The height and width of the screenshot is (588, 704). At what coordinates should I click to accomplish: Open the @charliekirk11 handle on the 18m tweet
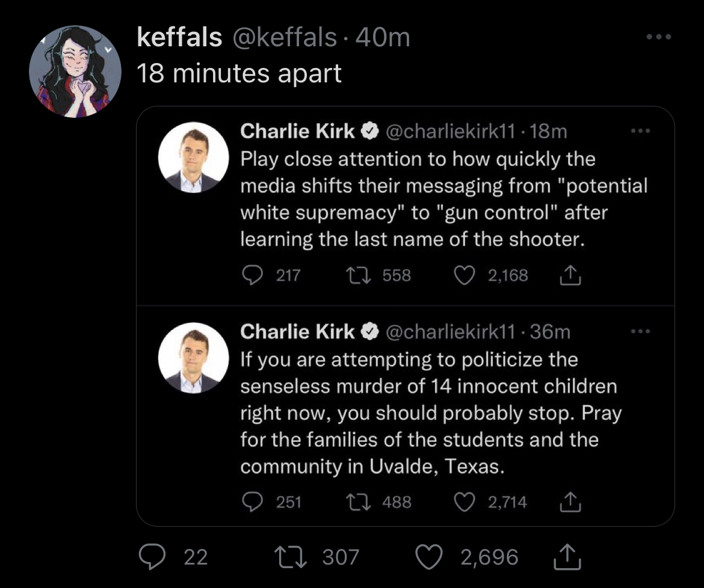(450, 132)
